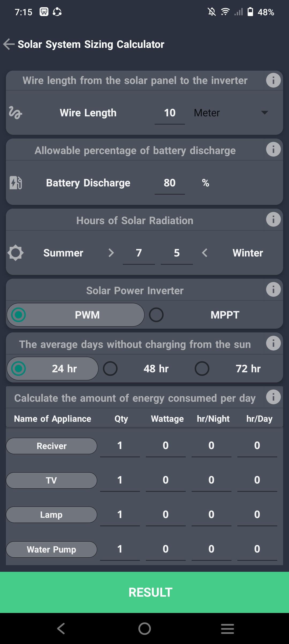Open the Water Pump appliance selector
The width and height of the screenshot is (289, 644).
click(x=51, y=549)
